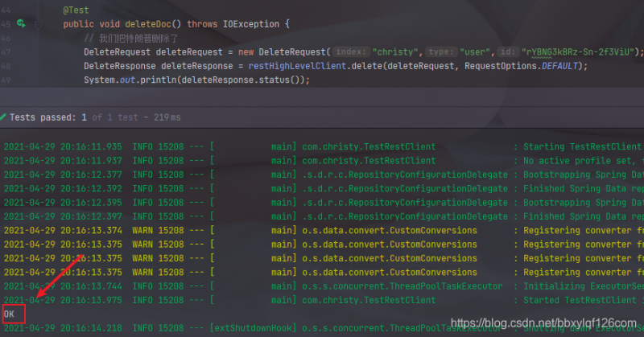Click line number 47 in gutter
The height and width of the screenshot is (337, 644).
[6, 52]
